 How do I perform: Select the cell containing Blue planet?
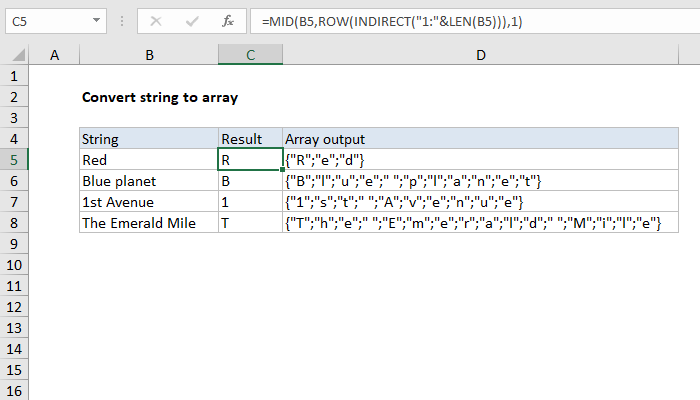[x=149, y=181]
